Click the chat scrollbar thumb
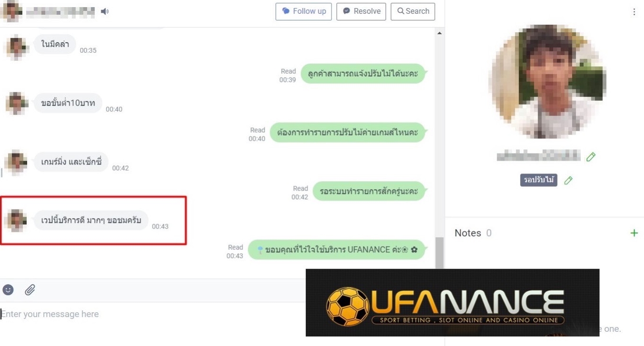This screenshot has width=644, height=346. point(439,253)
